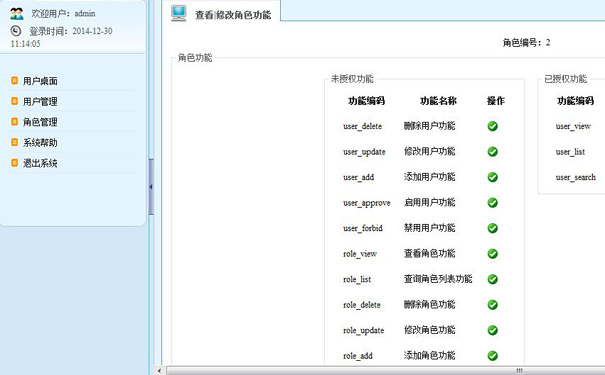Click the user_update code cell
Screen dimensions: 605x375
[364, 152]
